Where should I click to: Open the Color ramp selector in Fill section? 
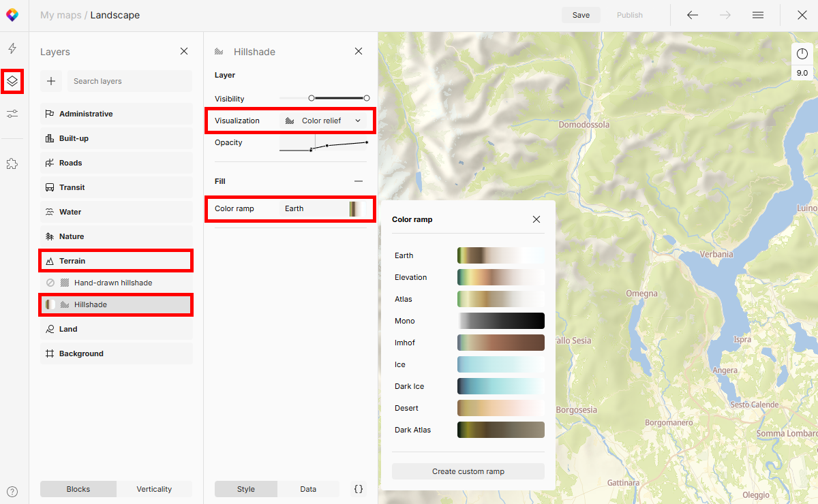tap(324, 208)
